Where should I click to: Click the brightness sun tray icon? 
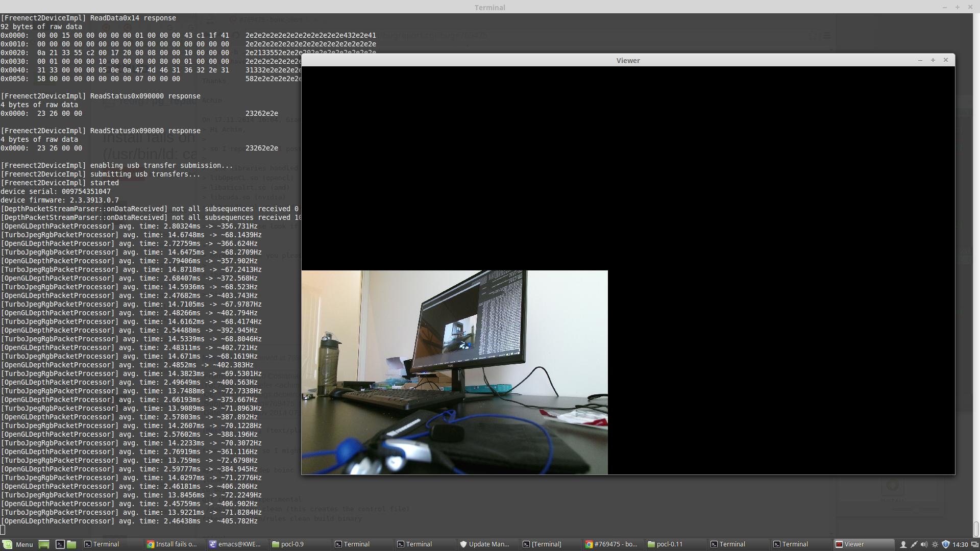[x=935, y=544]
